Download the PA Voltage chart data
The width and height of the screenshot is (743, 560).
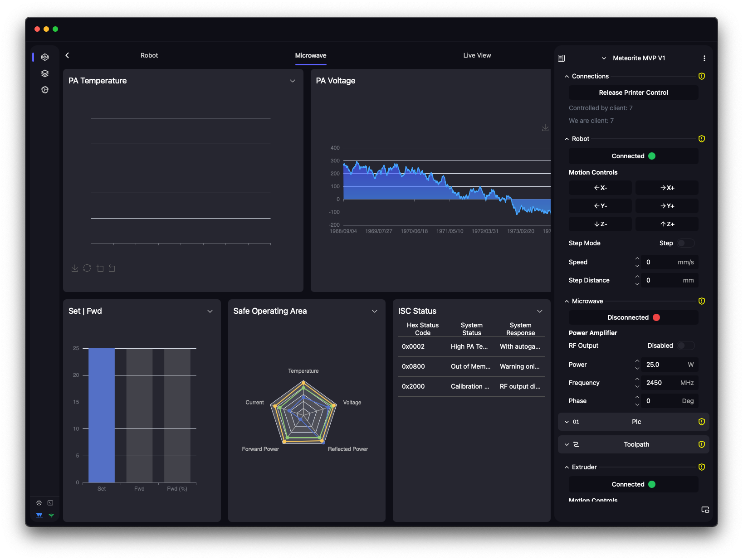click(545, 128)
